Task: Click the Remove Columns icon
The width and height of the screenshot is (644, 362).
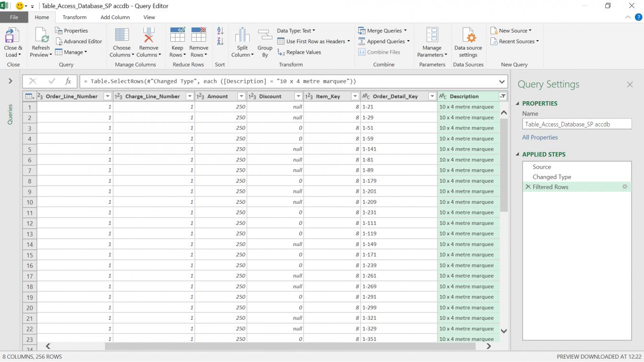Action: pyautogui.click(x=149, y=35)
